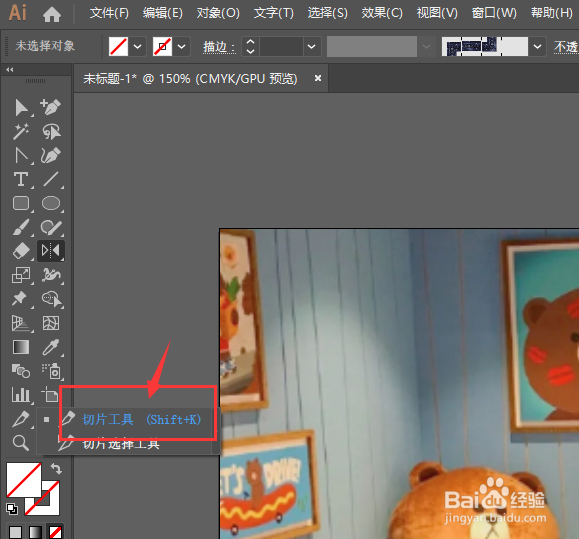Click the large Fill box in toolbar
This screenshot has width=579, height=539.
point(24,480)
